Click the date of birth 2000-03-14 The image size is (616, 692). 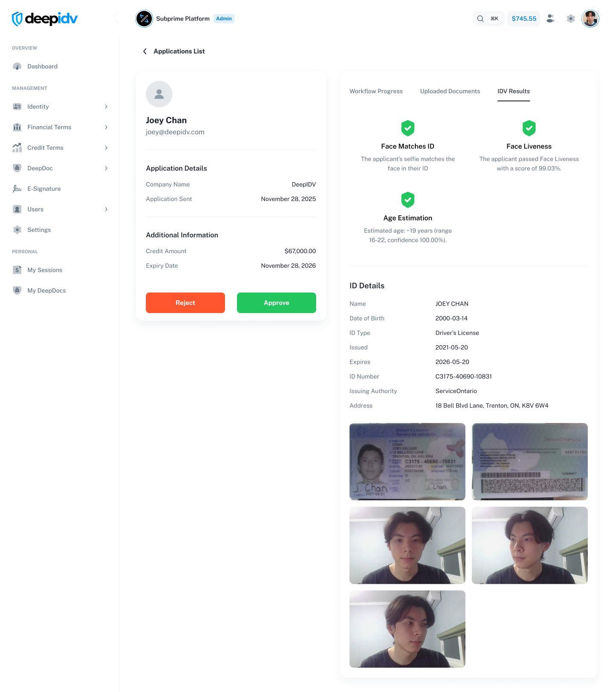[451, 318]
